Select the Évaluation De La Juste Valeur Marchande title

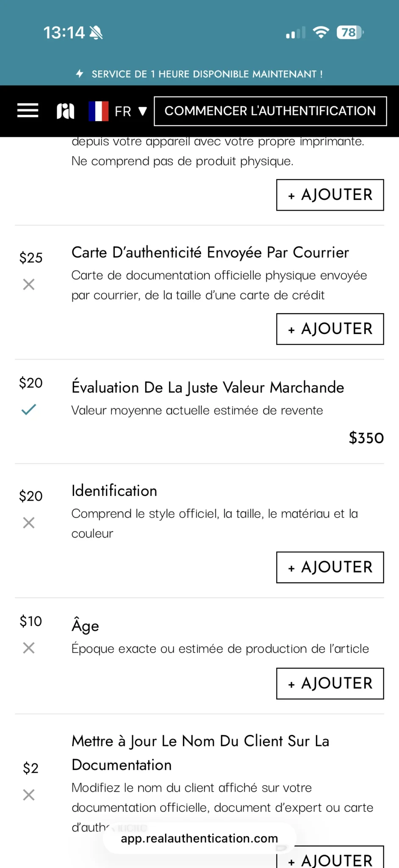coord(208,387)
